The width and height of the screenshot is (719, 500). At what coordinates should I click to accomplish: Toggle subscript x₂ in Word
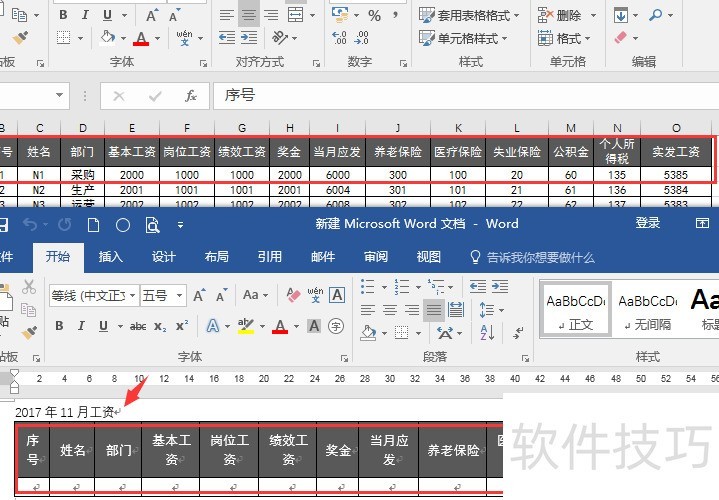click(x=160, y=326)
